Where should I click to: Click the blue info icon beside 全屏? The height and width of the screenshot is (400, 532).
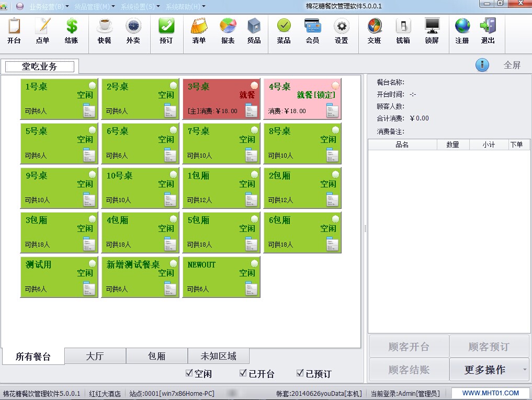pos(482,65)
